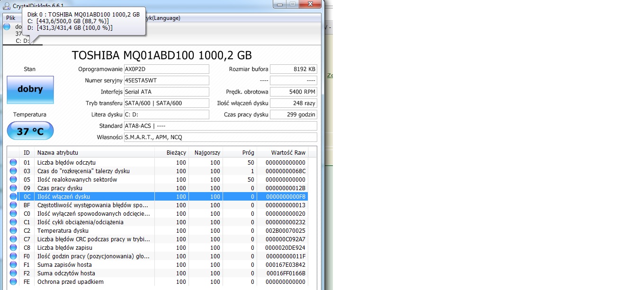
Task: Click raw value 00000000068C
Action: tap(285, 171)
